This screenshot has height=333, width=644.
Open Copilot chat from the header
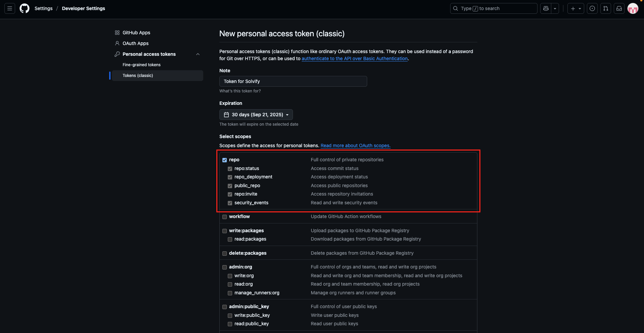[546, 8]
